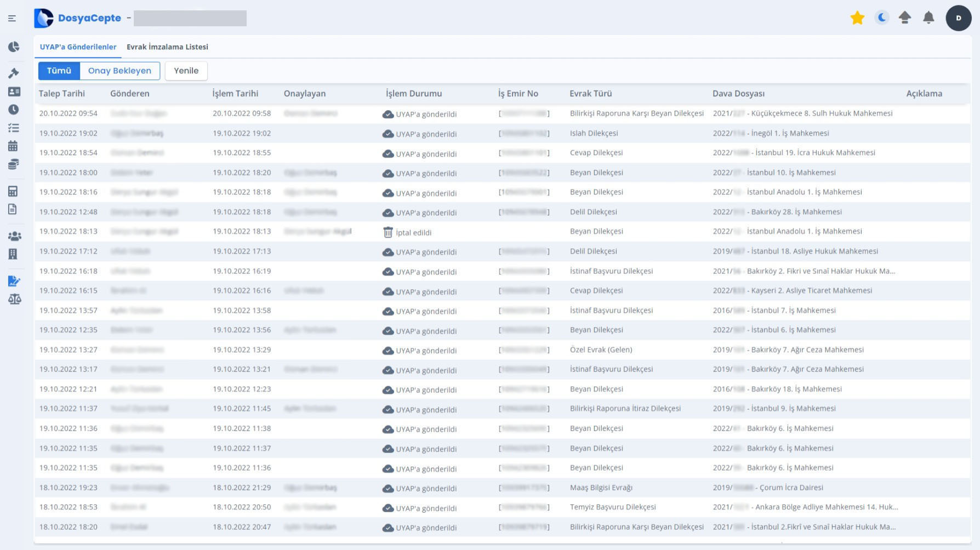This screenshot has width=980, height=550.
Task: Select the Maaş Bilgisi Evrağı cell
Action: click(601, 488)
